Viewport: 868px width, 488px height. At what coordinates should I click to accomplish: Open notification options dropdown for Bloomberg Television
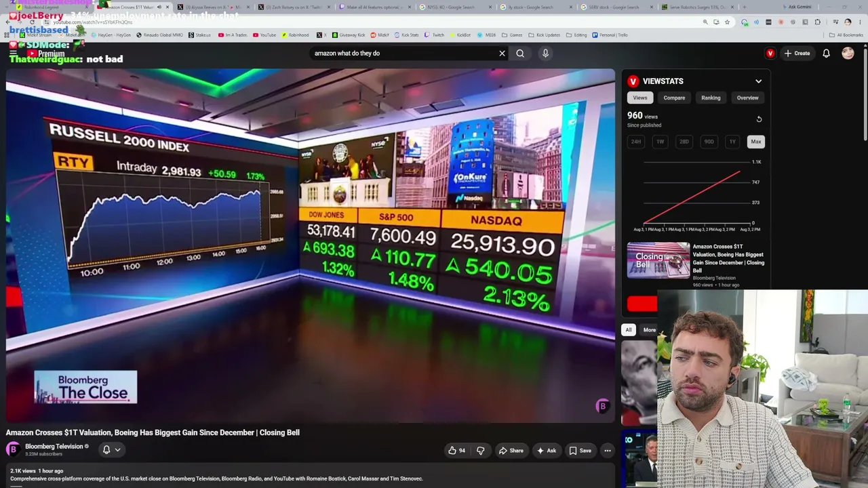click(x=111, y=449)
